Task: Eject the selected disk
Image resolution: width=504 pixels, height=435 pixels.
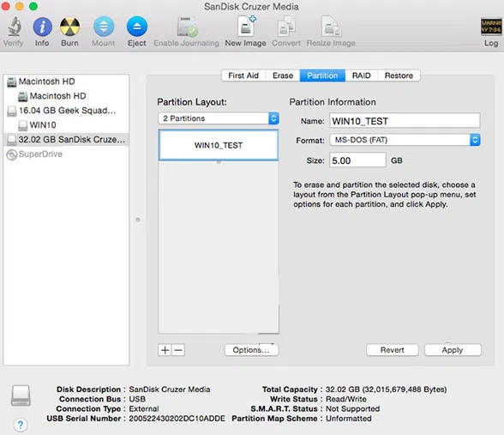Action: click(137, 27)
